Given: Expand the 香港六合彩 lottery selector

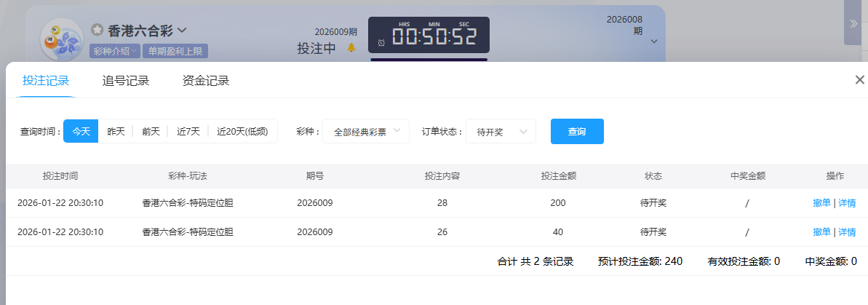Looking at the screenshot, I should click(182, 30).
